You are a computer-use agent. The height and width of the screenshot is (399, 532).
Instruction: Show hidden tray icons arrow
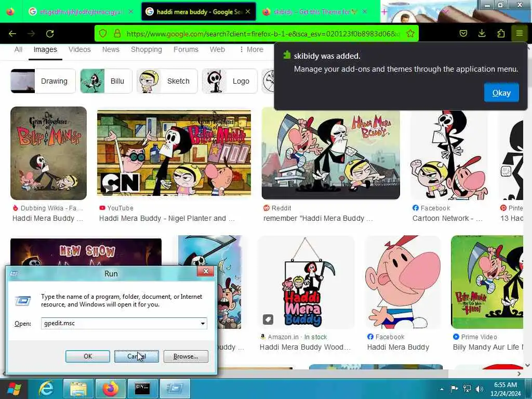click(442, 389)
